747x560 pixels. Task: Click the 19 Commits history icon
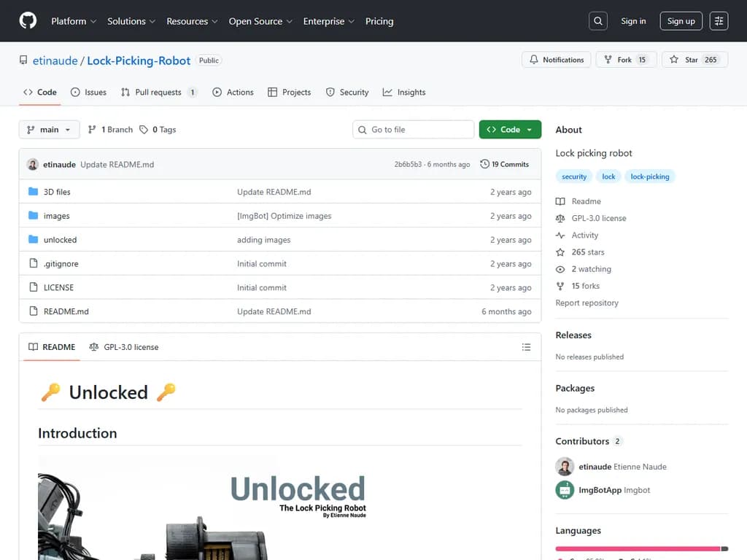point(485,164)
